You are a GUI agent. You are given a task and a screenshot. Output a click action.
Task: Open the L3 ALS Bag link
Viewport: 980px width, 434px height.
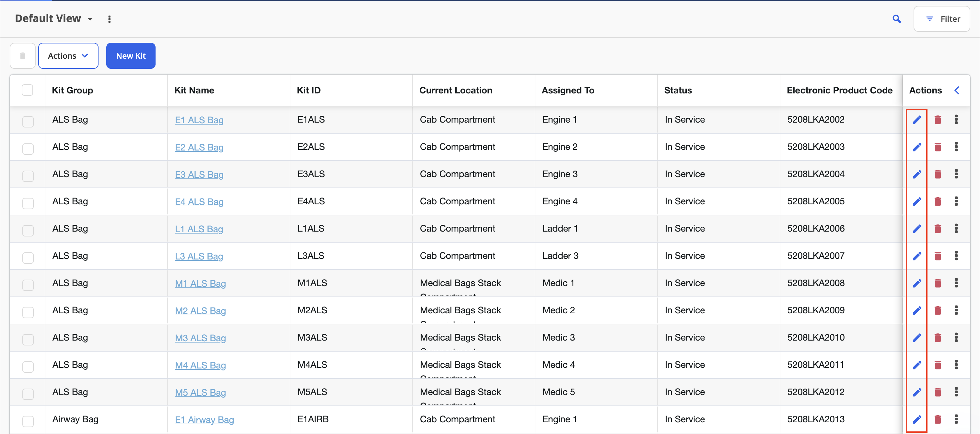coord(199,256)
